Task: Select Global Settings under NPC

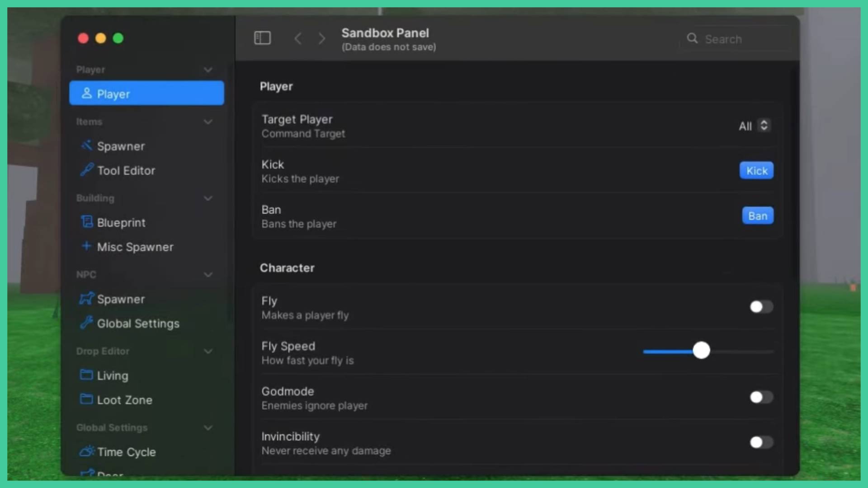Action: pyautogui.click(x=138, y=324)
